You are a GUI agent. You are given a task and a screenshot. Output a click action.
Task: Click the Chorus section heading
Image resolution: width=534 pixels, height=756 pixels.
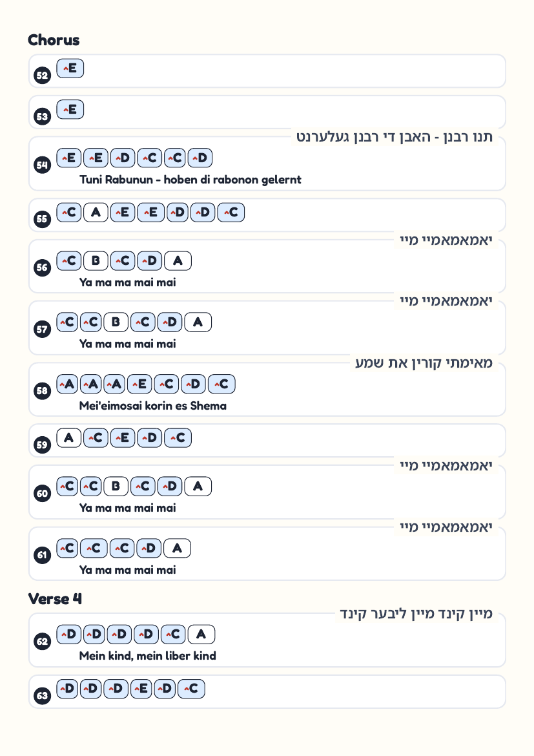tap(54, 40)
